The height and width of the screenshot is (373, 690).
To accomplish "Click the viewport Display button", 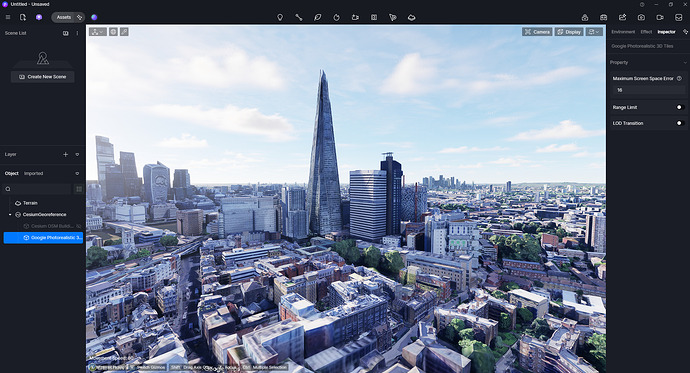I will coord(569,32).
